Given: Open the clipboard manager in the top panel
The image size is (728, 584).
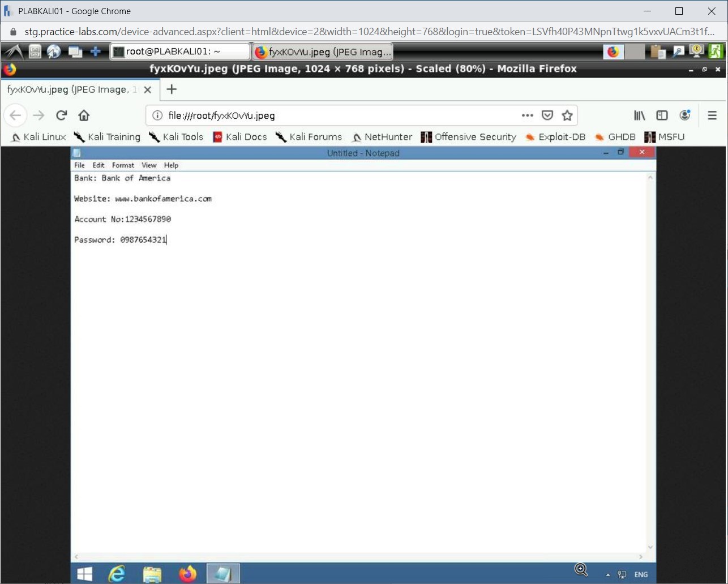Looking at the screenshot, I should point(657,51).
